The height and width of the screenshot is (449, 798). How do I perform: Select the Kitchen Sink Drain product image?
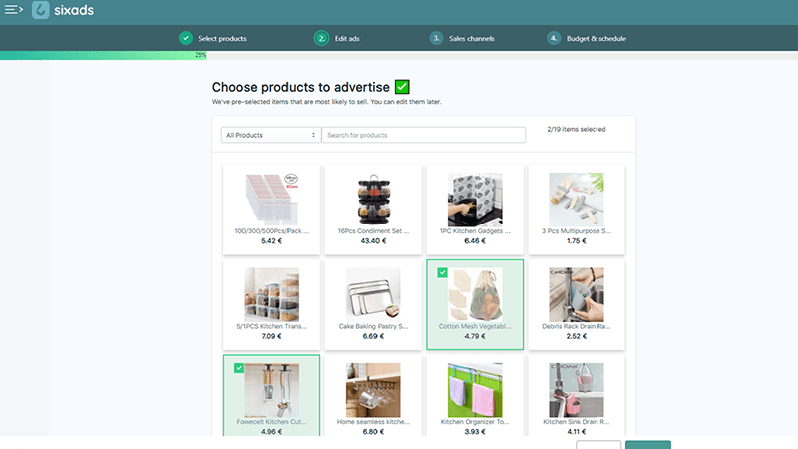pyautogui.click(x=576, y=390)
